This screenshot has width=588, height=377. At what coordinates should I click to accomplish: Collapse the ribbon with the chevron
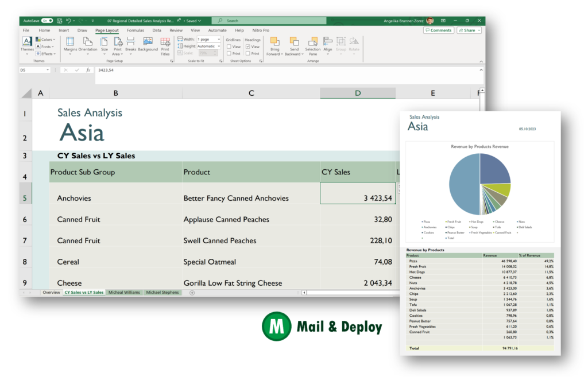tap(481, 61)
